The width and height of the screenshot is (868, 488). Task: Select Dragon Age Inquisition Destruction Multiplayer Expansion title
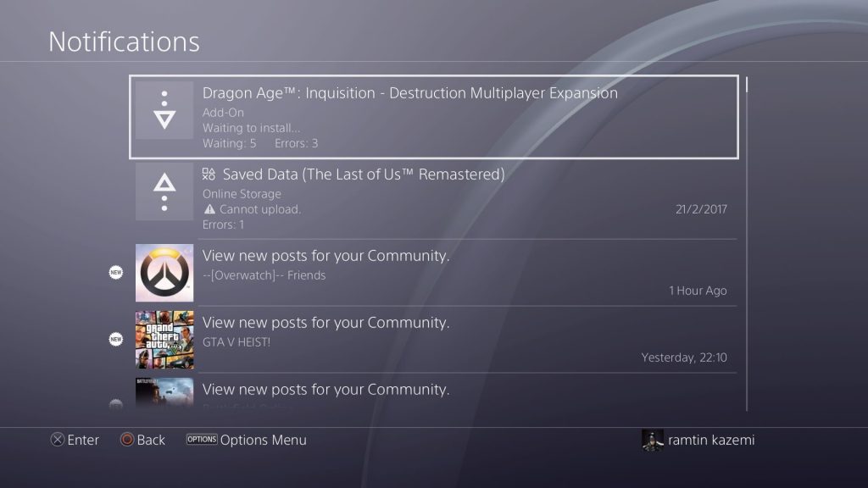coord(409,93)
